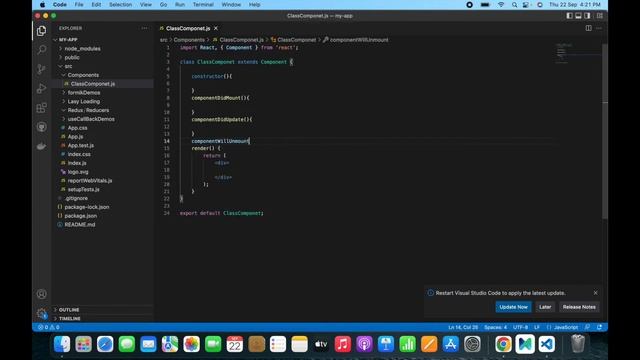Click the LF end-of-line setting
Viewport: 640px width, 360px height.
click(x=537, y=327)
